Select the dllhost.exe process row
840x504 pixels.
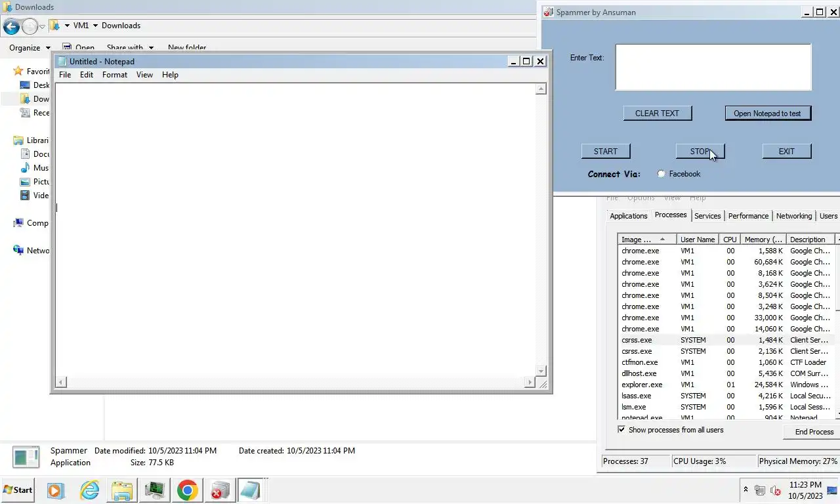726,373
